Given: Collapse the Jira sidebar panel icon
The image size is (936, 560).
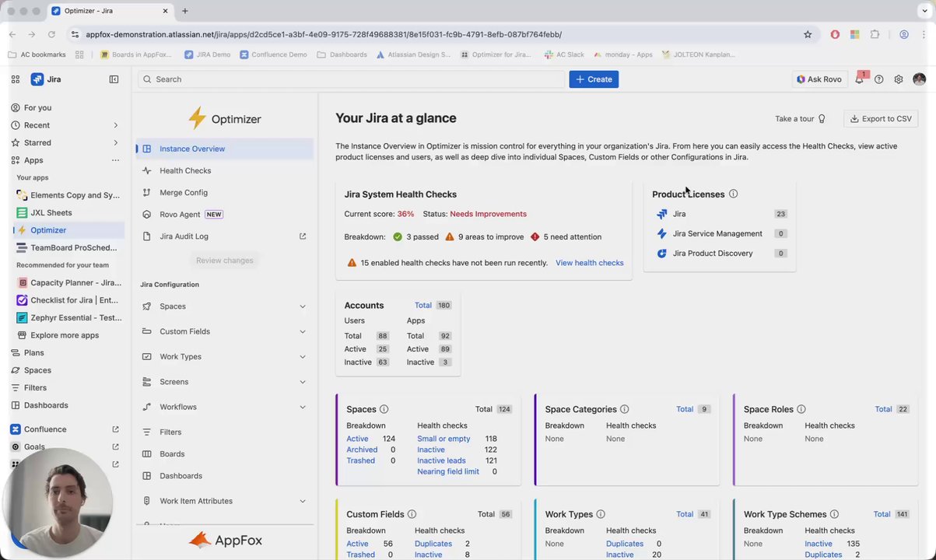Looking at the screenshot, I should 114,79.
